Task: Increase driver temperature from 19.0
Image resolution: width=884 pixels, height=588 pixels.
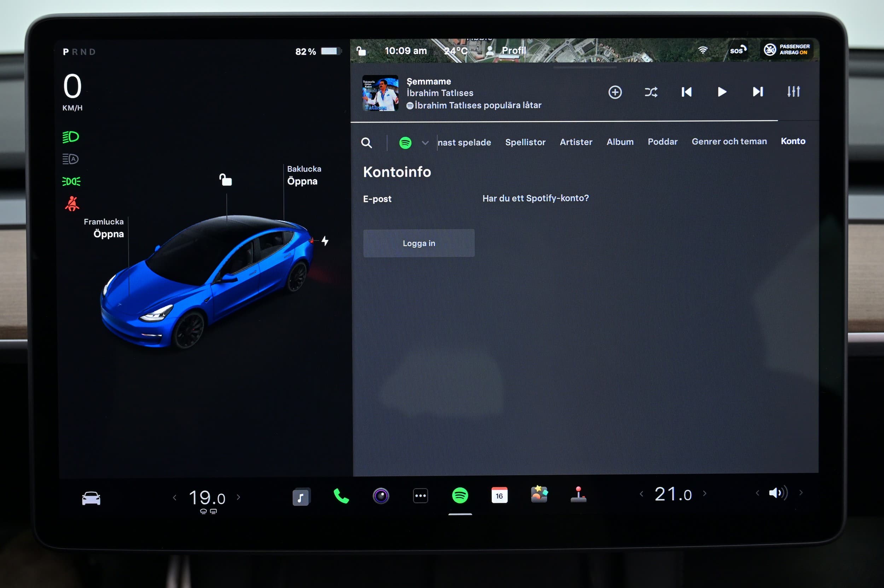Action: click(x=239, y=497)
